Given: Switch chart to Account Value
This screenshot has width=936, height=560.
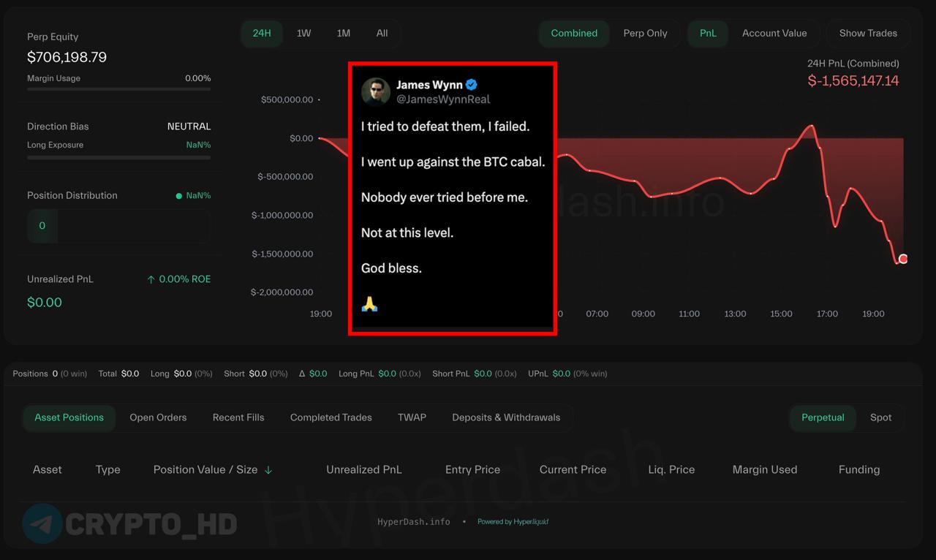Looking at the screenshot, I should [774, 34].
